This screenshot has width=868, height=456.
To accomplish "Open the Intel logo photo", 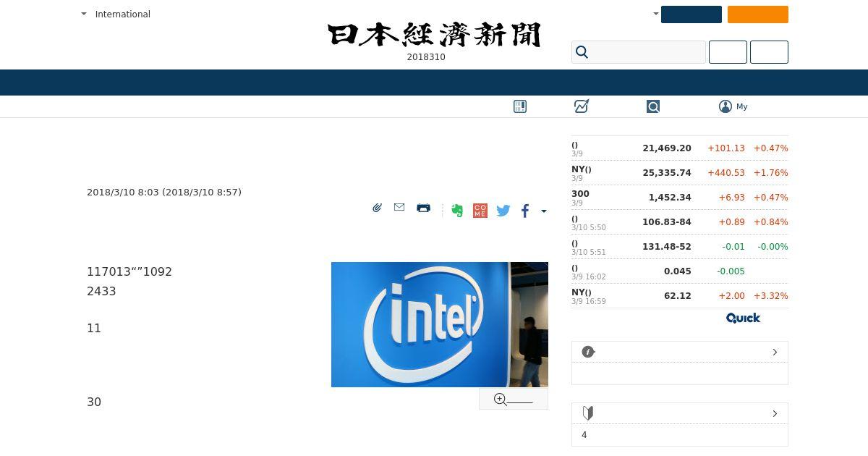I will 440,324.
